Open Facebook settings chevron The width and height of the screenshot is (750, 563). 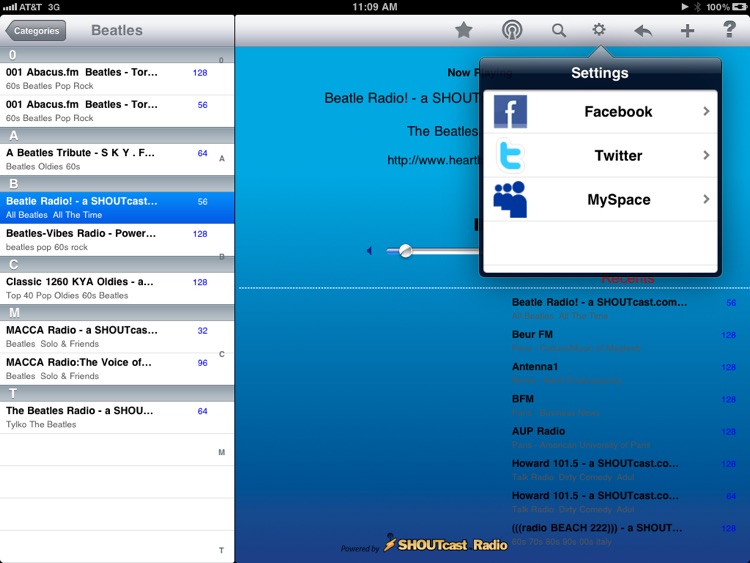[x=706, y=111]
